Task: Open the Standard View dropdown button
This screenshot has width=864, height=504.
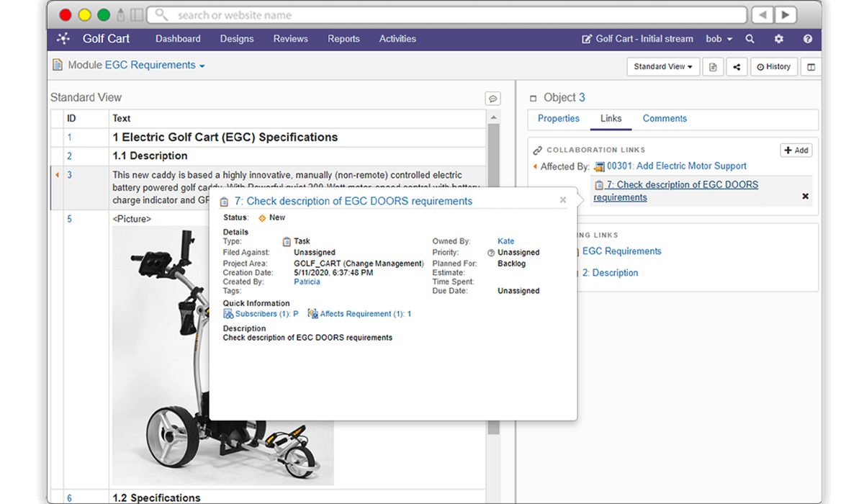Action: click(x=663, y=67)
